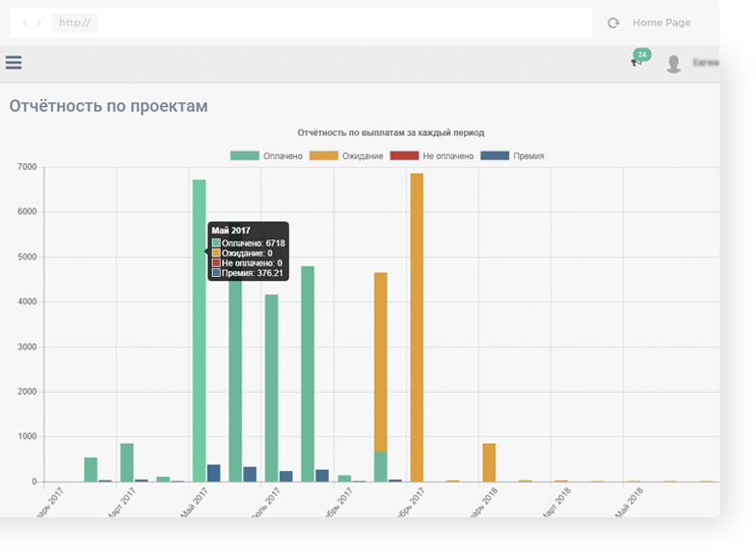Click the reload icon
This screenshot has width=756, height=552.
pyautogui.click(x=613, y=23)
